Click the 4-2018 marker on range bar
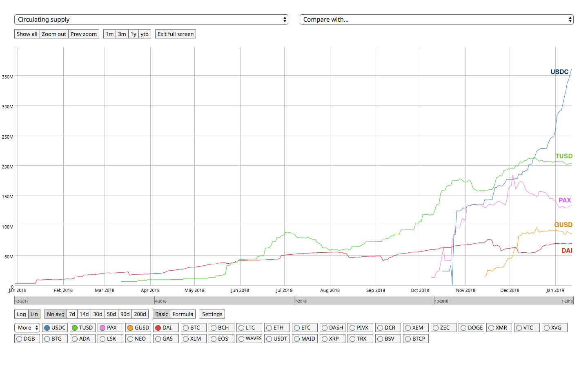Viewport: 588px width, 368px height. [x=160, y=301]
